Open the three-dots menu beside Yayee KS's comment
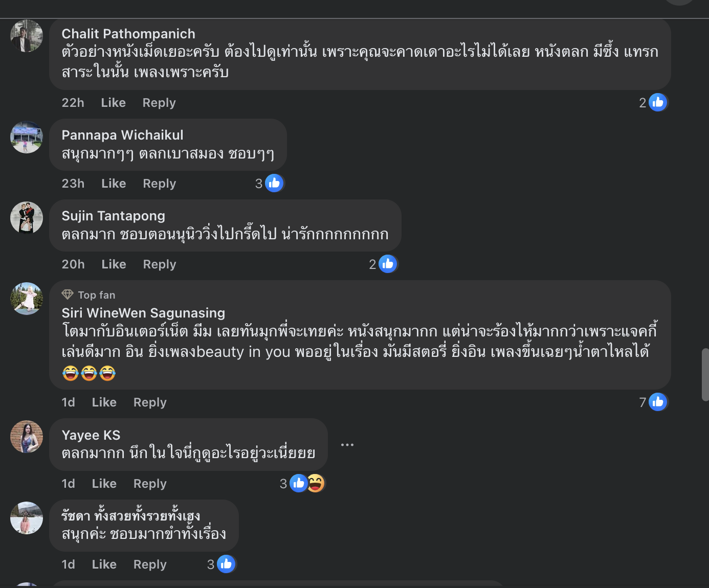The height and width of the screenshot is (588, 709). (x=347, y=445)
